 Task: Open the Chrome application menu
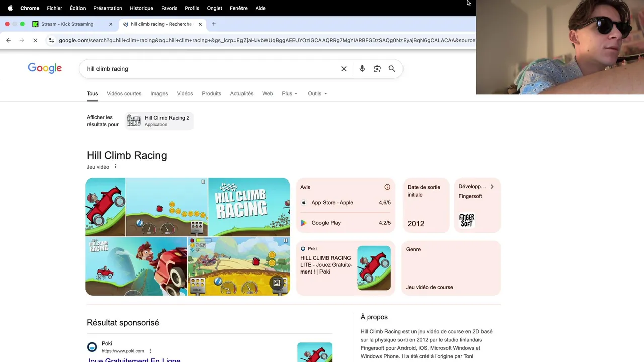point(30,8)
